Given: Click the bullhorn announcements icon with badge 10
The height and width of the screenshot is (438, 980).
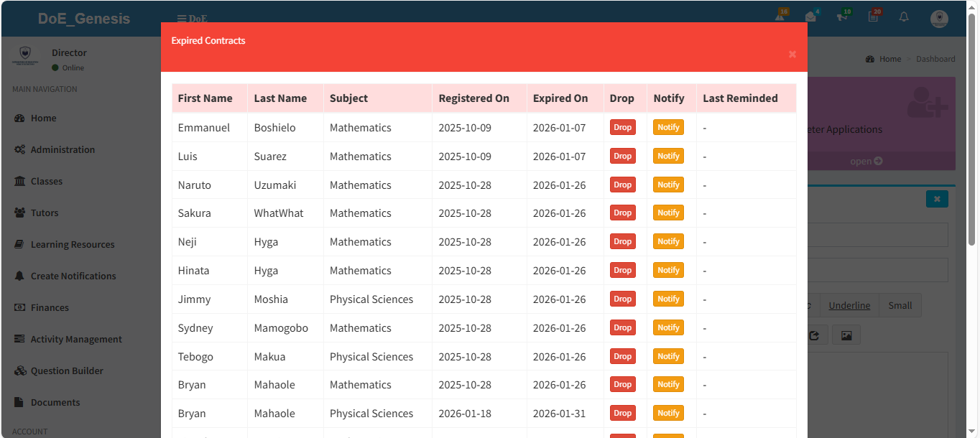Looking at the screenshot, I should [x=842, y=17].
